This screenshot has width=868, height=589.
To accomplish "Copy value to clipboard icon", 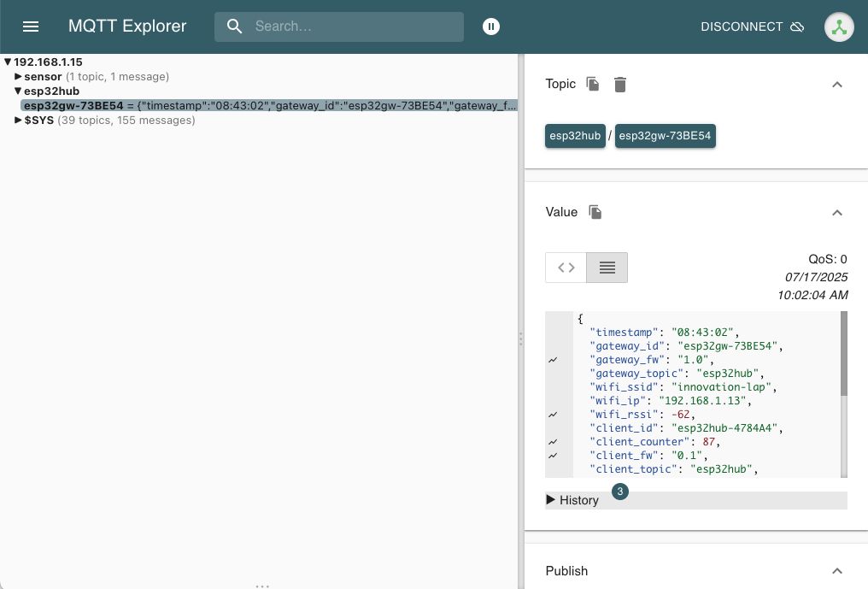I will coord(595,212).
